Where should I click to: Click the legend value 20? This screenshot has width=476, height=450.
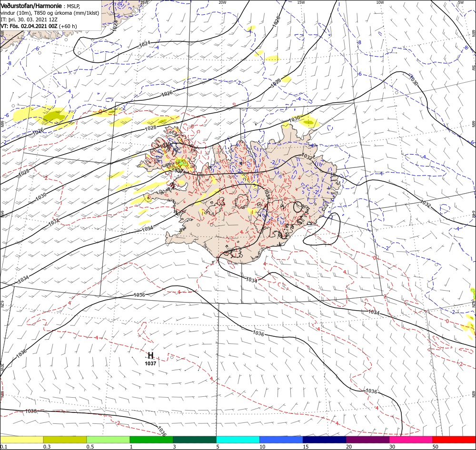click(349, 447)
